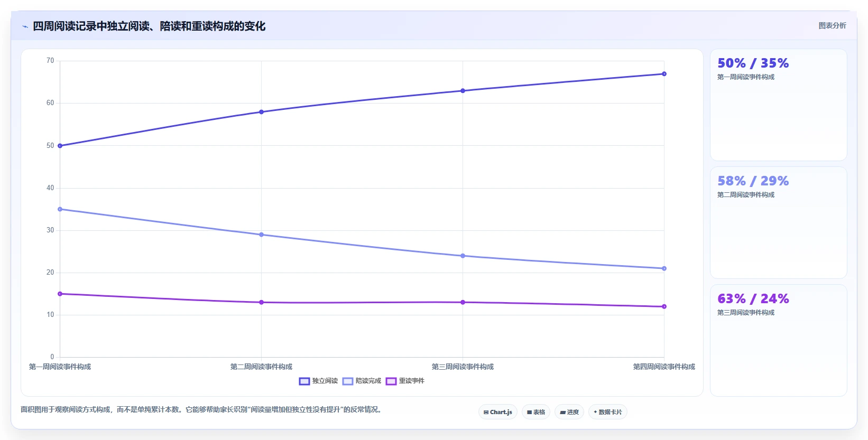The width and height of the screenshot is (868, 440).
Task: Click the 陪读完成 data point at week two (29)
Action: tap(261, 235)
